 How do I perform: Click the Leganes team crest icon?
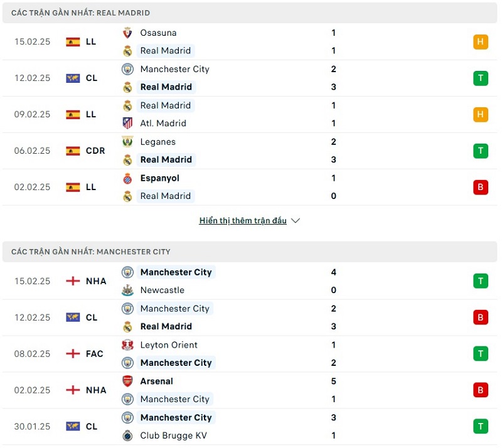point(127,142)
